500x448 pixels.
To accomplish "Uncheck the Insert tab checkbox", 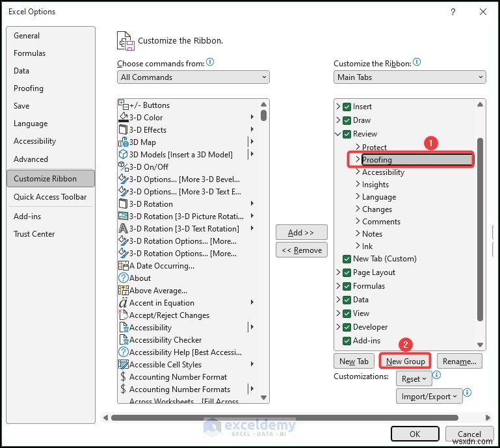I will [x=347, y=107].
